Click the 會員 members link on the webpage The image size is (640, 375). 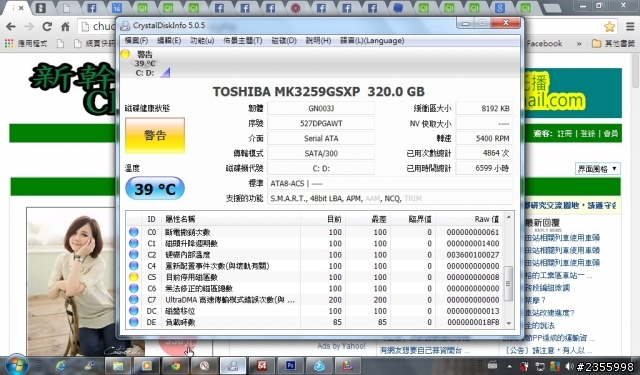611,133
